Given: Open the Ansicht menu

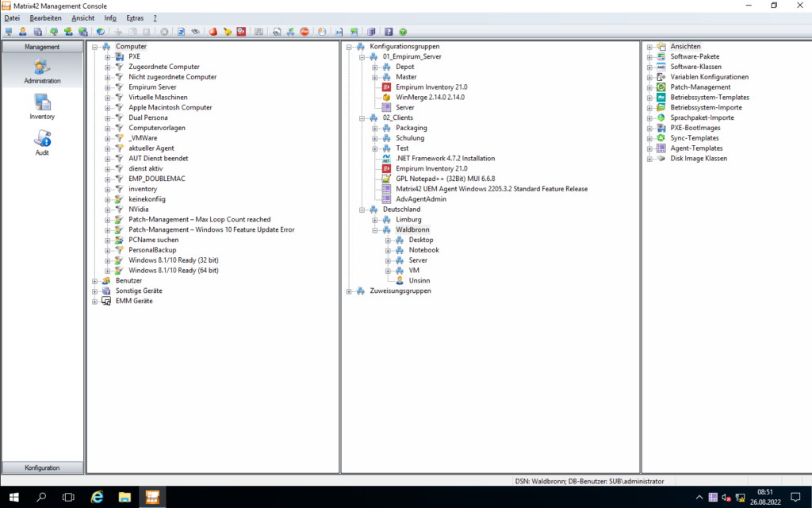Looking at the screenshot, I should pos(82,17).
